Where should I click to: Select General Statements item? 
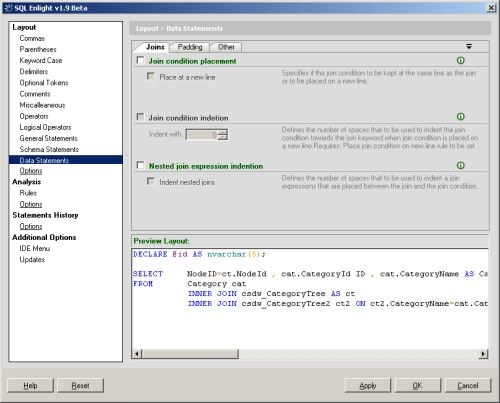48,138
